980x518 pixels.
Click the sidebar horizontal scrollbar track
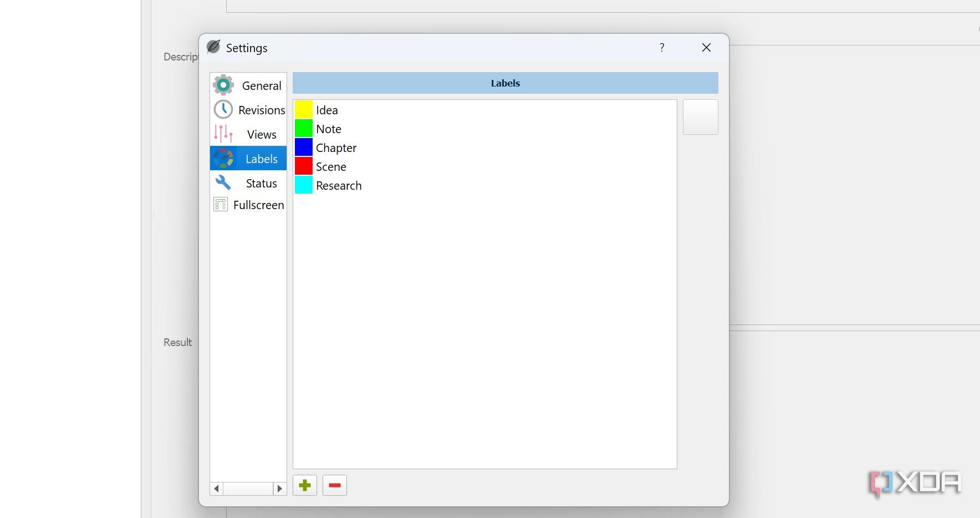click(x=248, y=489)
